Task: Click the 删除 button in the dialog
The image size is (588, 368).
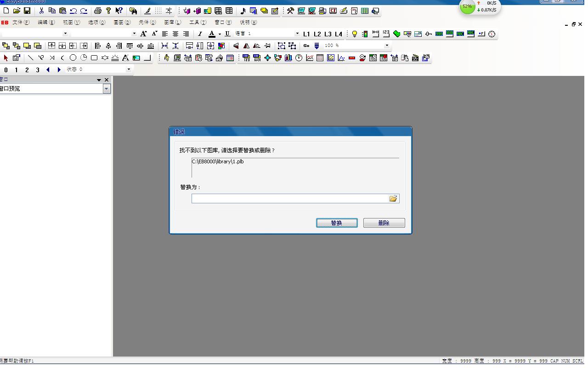Action: pos(384,223)
